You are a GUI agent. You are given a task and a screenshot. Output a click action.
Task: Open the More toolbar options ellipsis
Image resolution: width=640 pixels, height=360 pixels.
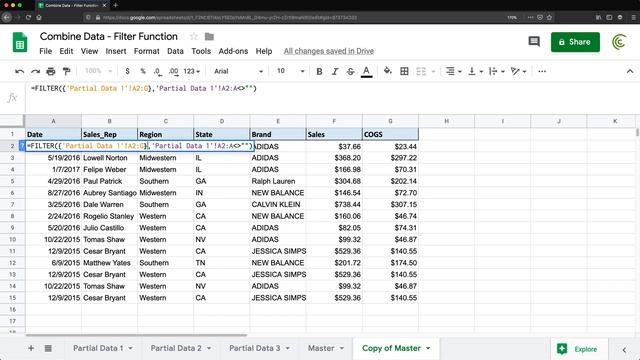tap(542, 71)
